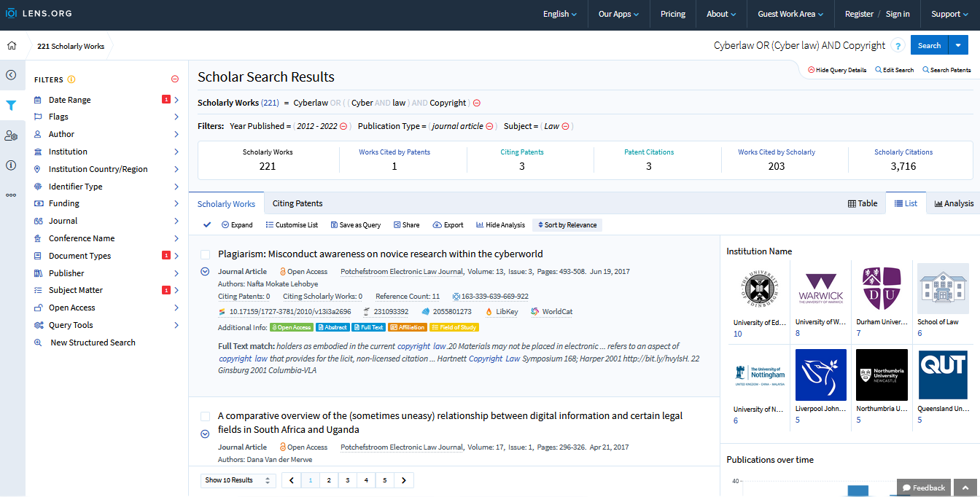Remove the query using the red icon after Copyright

pos(477,103)
